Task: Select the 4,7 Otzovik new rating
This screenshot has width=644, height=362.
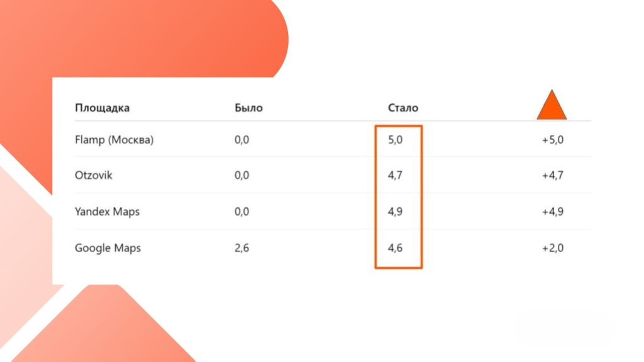Action: 396,175
